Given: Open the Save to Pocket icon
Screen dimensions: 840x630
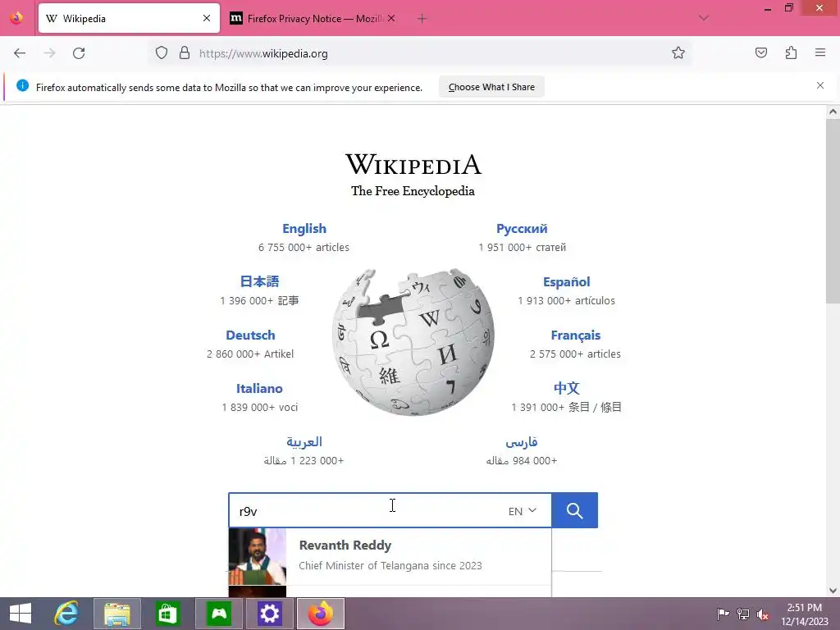Looking at the screenshot, I should (x=760, y=53).
